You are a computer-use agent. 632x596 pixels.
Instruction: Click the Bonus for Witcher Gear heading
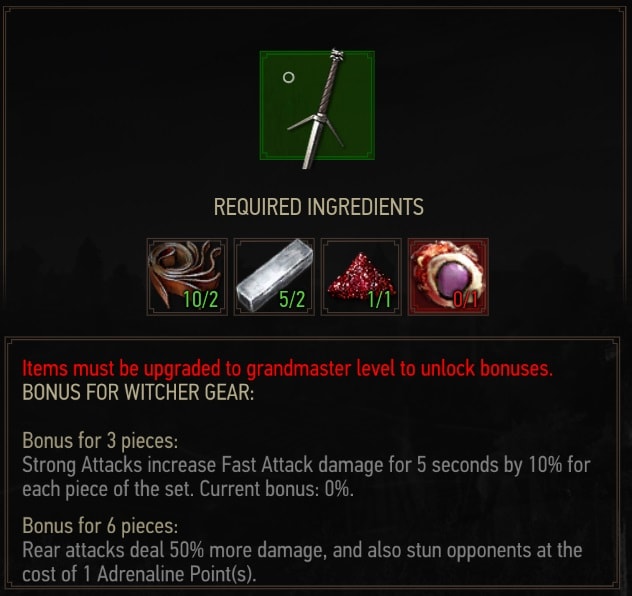click(x=138, y=392)
